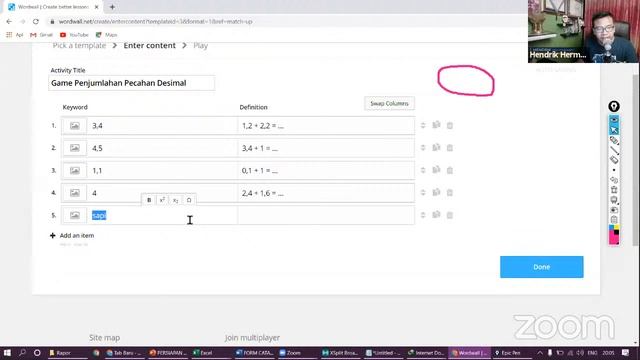Click the definition field 2,4 + 1,6 = ...
This screenshot has width=640, height=360.
pyautogui.click(x=326, y=193)
